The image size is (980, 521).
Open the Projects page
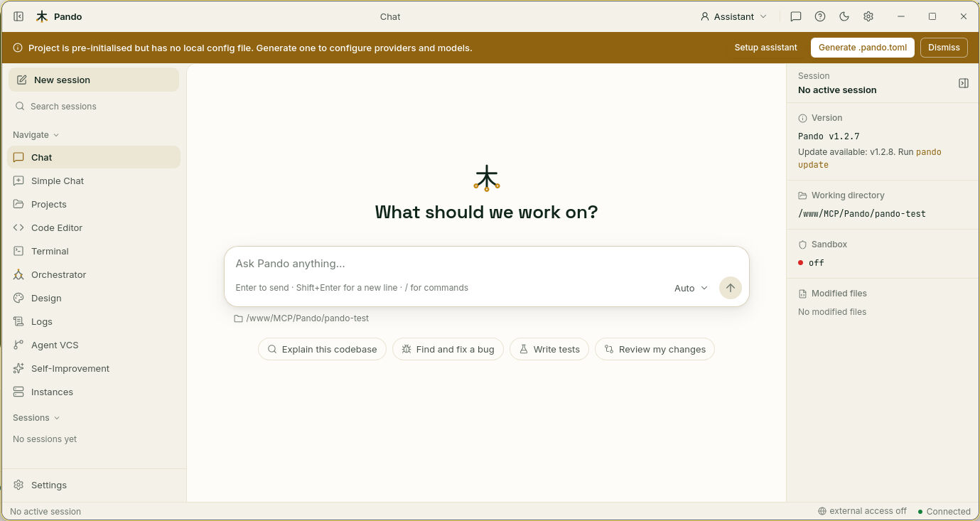(x=94, y=204)
